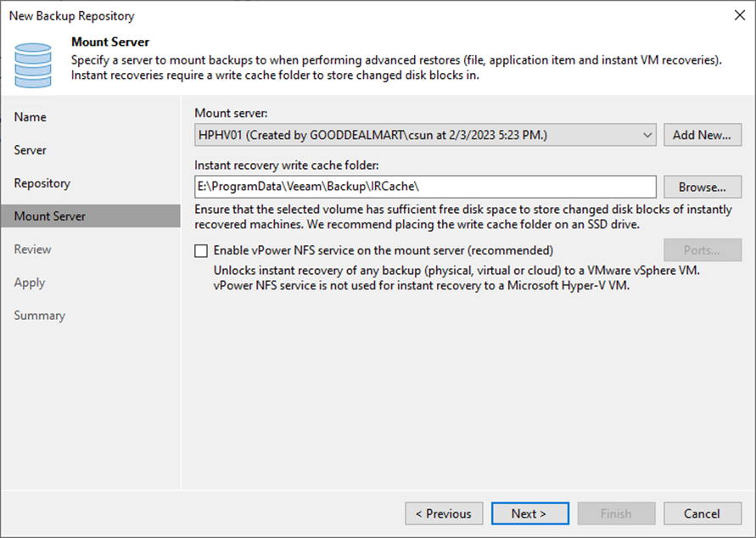The image size is (756, 538).
Task: Browse for the write cache folder
Action: click(x=703, y=187)
